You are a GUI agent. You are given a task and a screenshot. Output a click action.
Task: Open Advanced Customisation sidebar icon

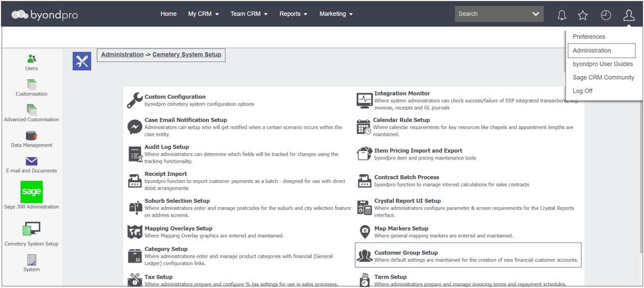31,109
